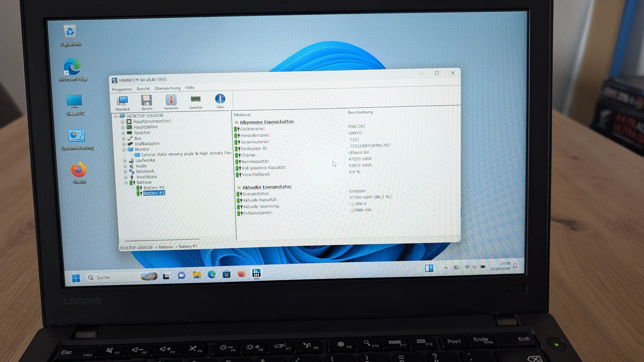
Task: Expand the Netzwerk tree node
Action: [x=125, y=172]
